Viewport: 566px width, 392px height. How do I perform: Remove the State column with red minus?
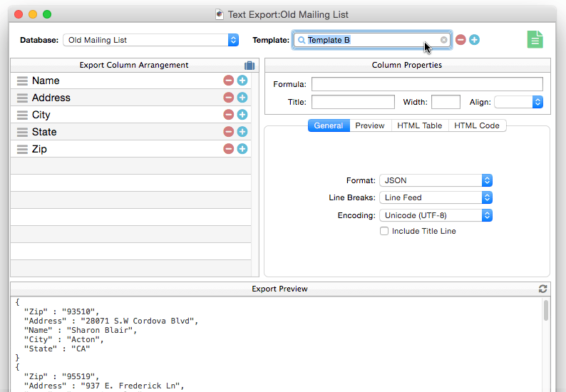pos(228,132)
